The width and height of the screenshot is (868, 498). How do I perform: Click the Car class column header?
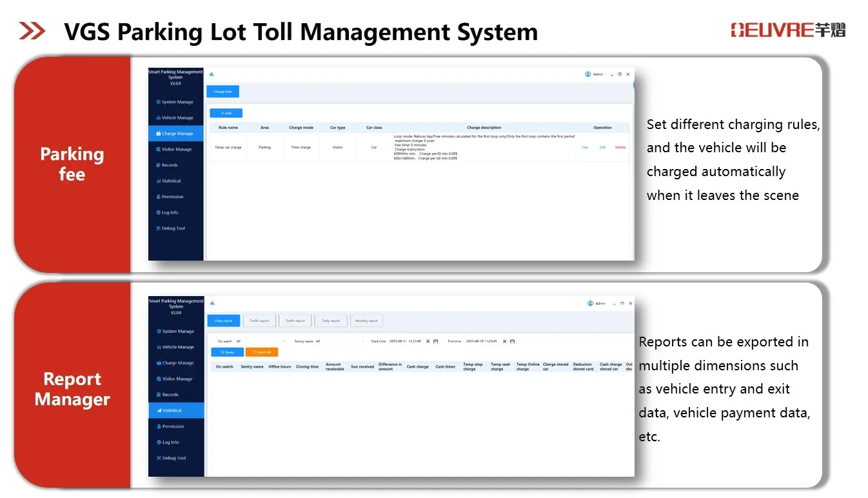coord(374,128)
